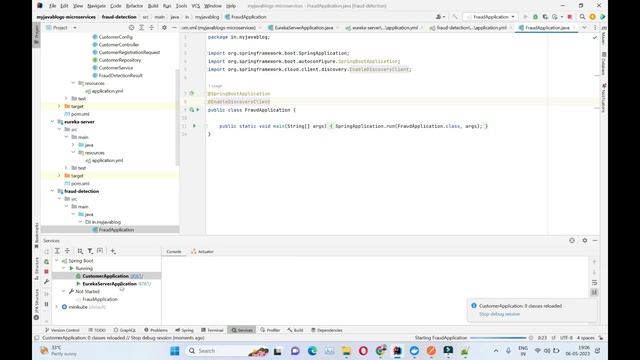Click Filter icon in Services toolbar
Viewport: 640px width, 360px height.
(x=90, y=251)
